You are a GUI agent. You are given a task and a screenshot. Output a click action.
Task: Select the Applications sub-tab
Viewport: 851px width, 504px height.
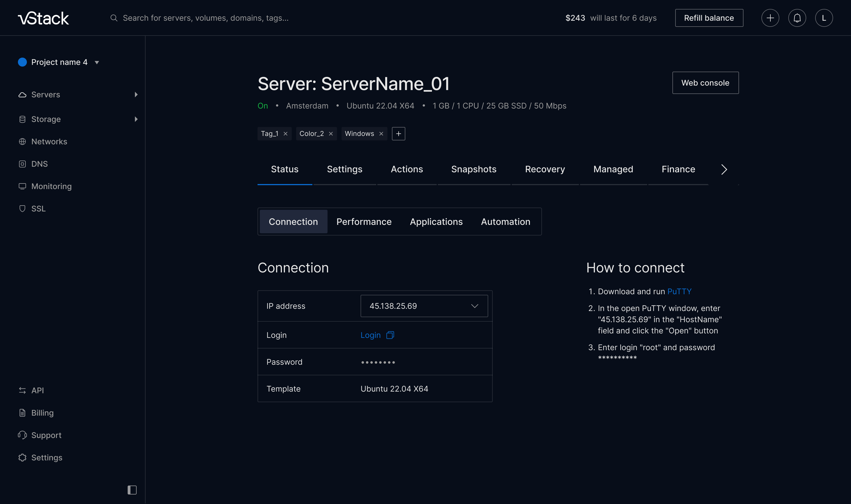click(x=436, y=222)
